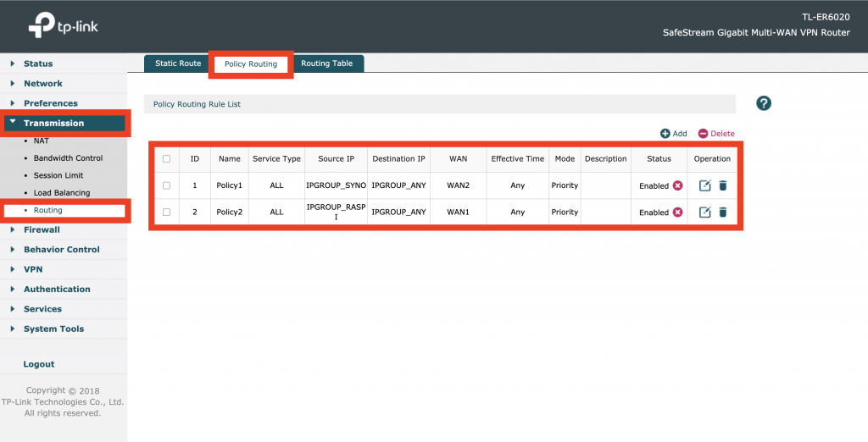Screen dimensions: 868x442
Task: Open Bandwidth Control under Transmission
Action: tap(68, 158)
